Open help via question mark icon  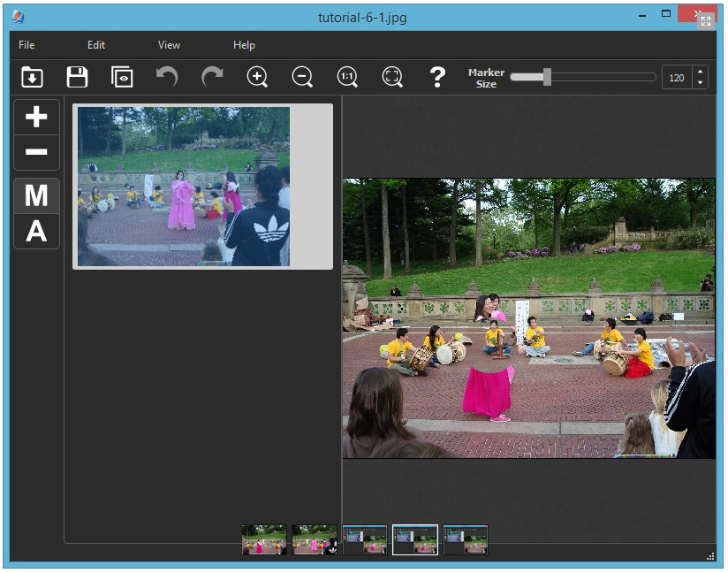coord(437,77)
